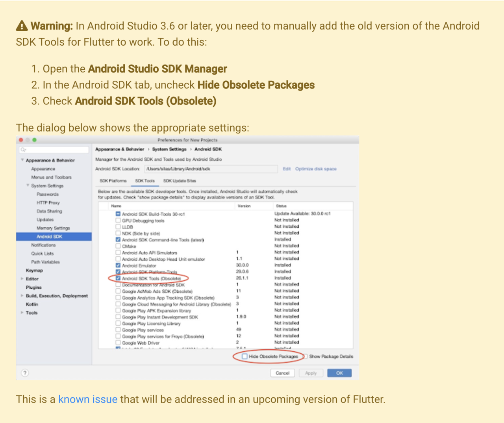Viewport: 504px width, 423px height.
Task: Collapse the Appearance & Behavior tree node
Action: 22,160
